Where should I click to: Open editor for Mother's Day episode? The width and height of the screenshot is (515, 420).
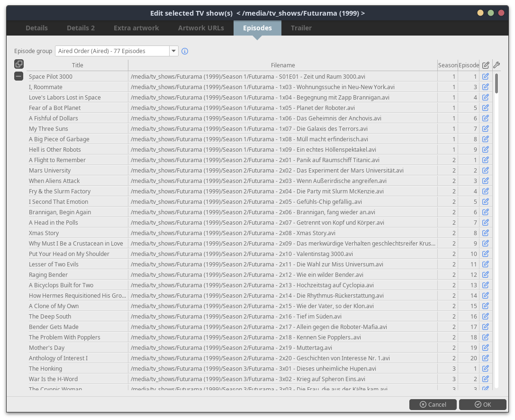click(485, 347)
